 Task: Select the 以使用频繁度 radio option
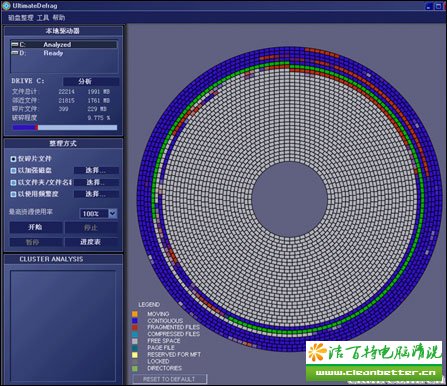coord(13,194)
